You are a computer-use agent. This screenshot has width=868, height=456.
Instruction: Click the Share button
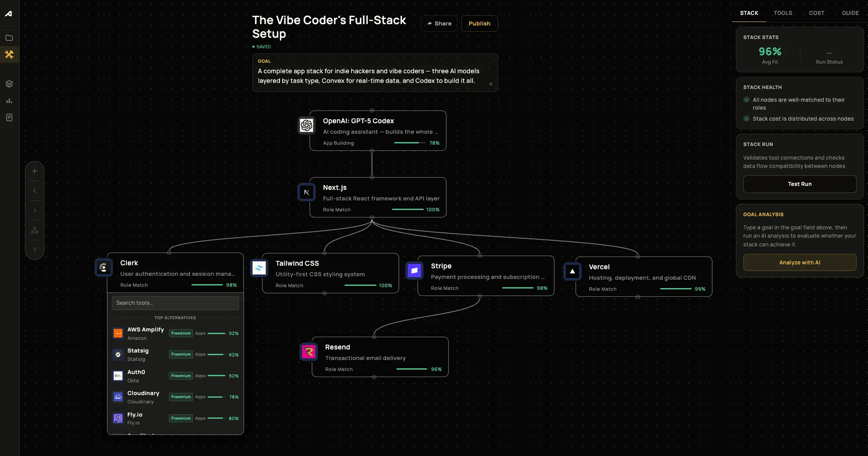[439, 24]
